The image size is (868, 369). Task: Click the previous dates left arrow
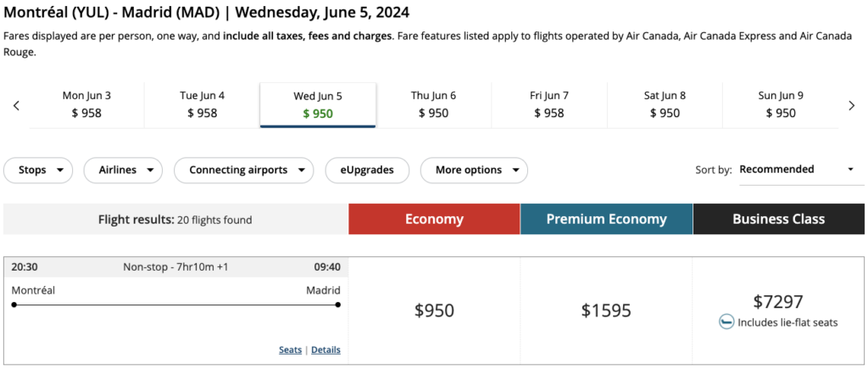pyautogui.click(x=16, y=105)
